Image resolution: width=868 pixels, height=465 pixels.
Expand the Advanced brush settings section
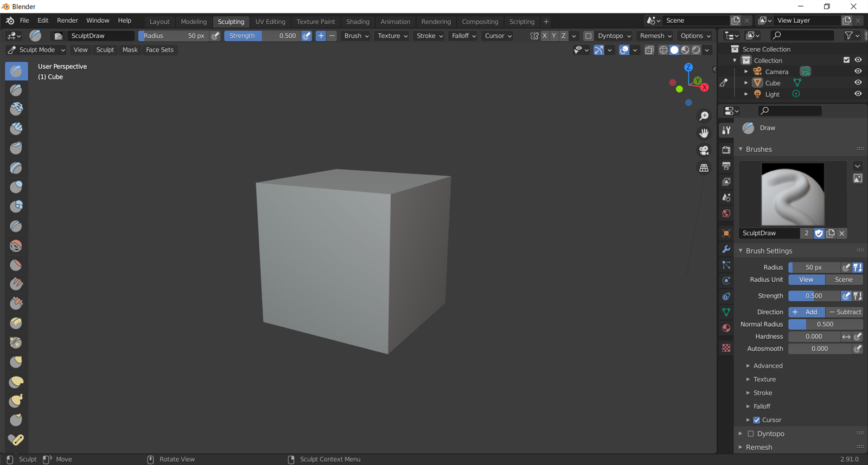point(768,366)
